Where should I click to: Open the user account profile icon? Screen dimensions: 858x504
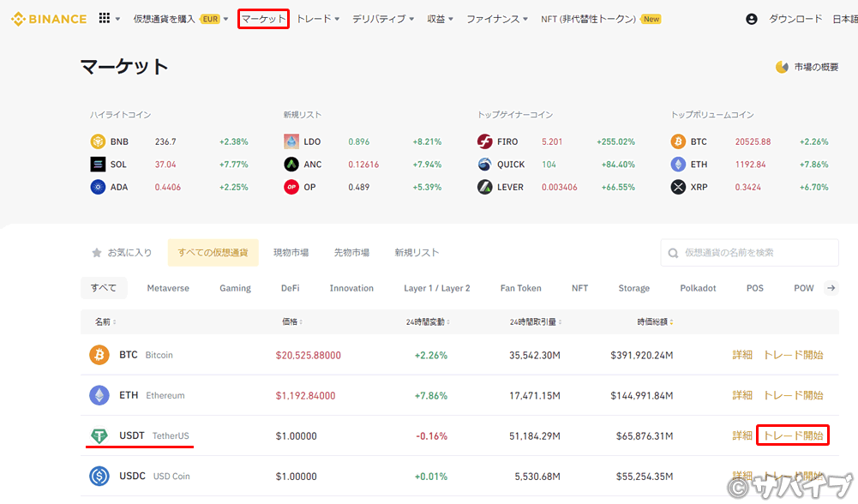pos(752,19)
